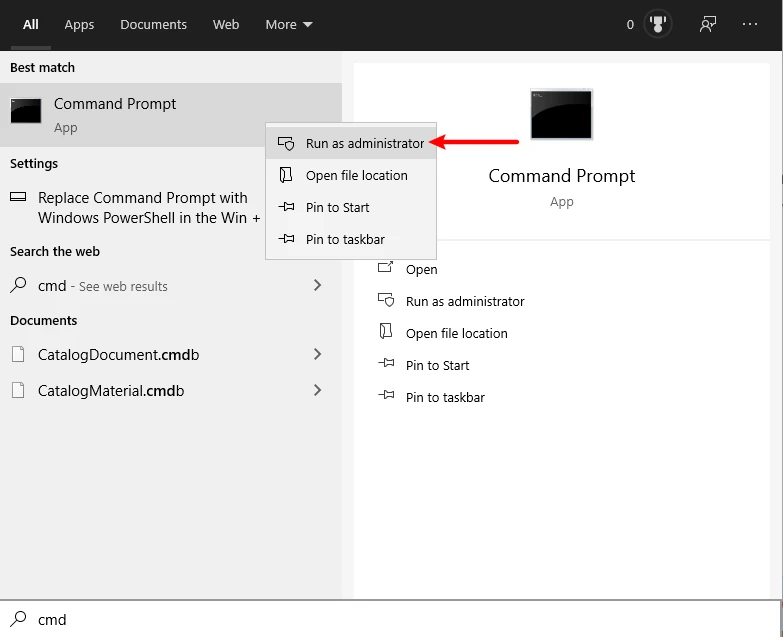Click the search magnifier icon in search box
Image resolution: width=783 pixels, height=637 pixels.
18,619
